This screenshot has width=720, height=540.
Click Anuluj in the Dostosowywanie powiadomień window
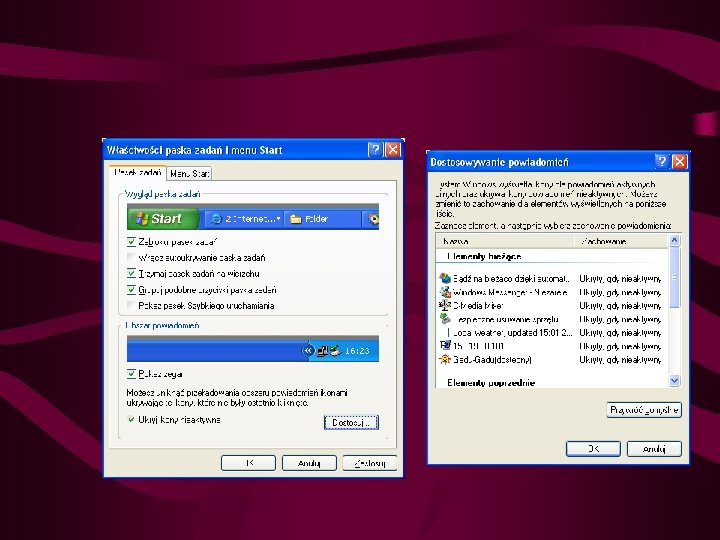tap(654, 449)
